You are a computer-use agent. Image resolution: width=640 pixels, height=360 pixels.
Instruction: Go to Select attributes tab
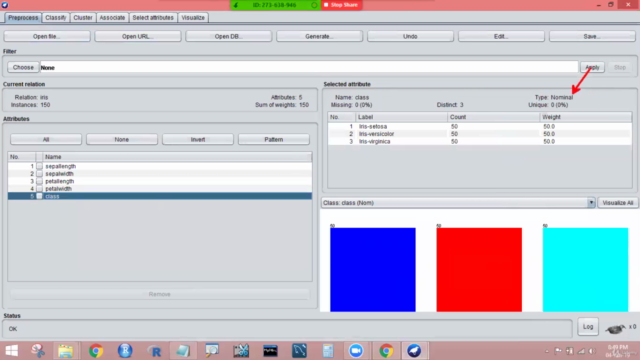[x=153, y=18]
